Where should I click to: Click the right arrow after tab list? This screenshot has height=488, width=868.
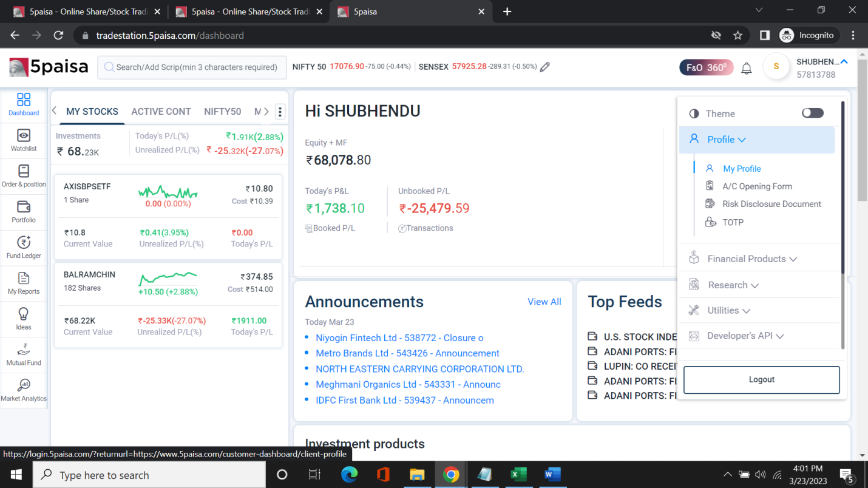click(266, 111)
